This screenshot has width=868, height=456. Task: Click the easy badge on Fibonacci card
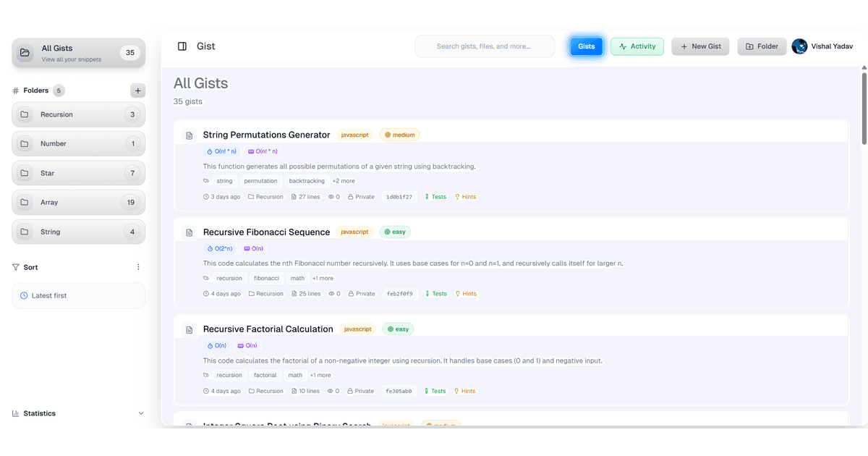[x=395, y=232]
